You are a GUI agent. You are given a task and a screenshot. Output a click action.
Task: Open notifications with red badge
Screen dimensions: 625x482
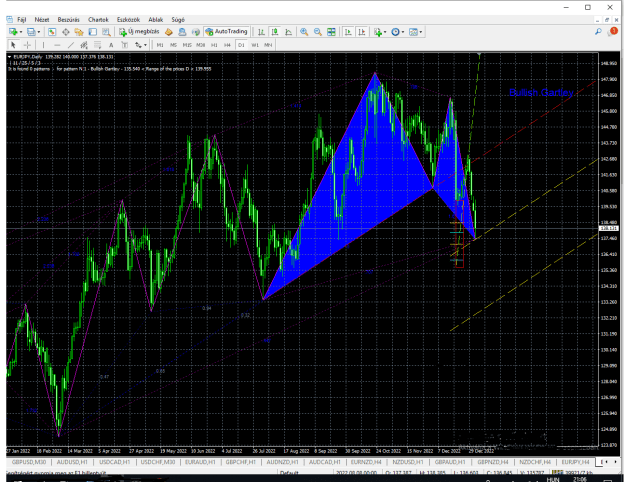[x=613, y=31]
